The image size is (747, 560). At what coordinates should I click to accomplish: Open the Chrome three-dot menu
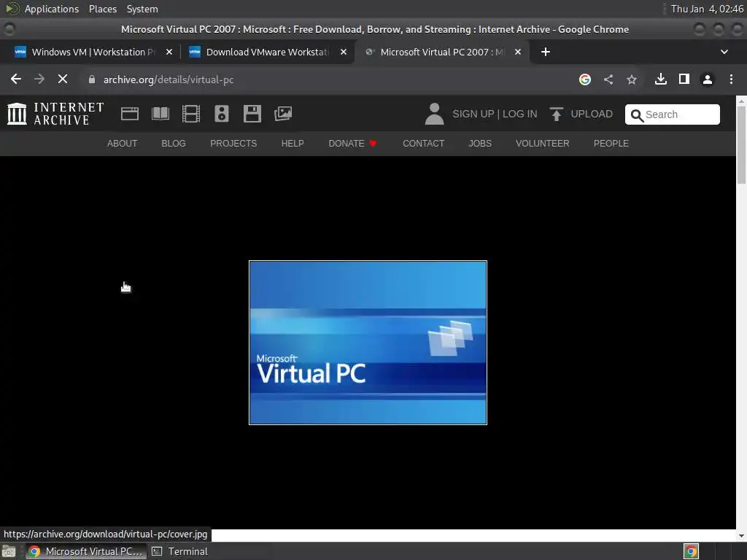click(x=731, y=79)
